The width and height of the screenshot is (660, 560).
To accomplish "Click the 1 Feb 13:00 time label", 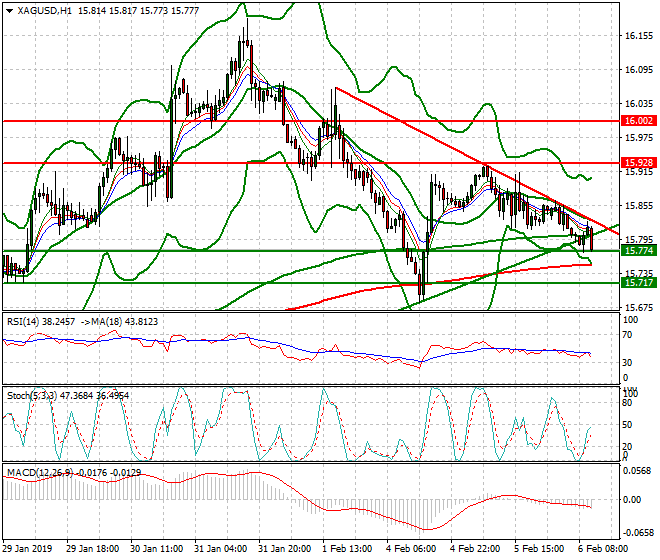I will (x=347, y=549).
